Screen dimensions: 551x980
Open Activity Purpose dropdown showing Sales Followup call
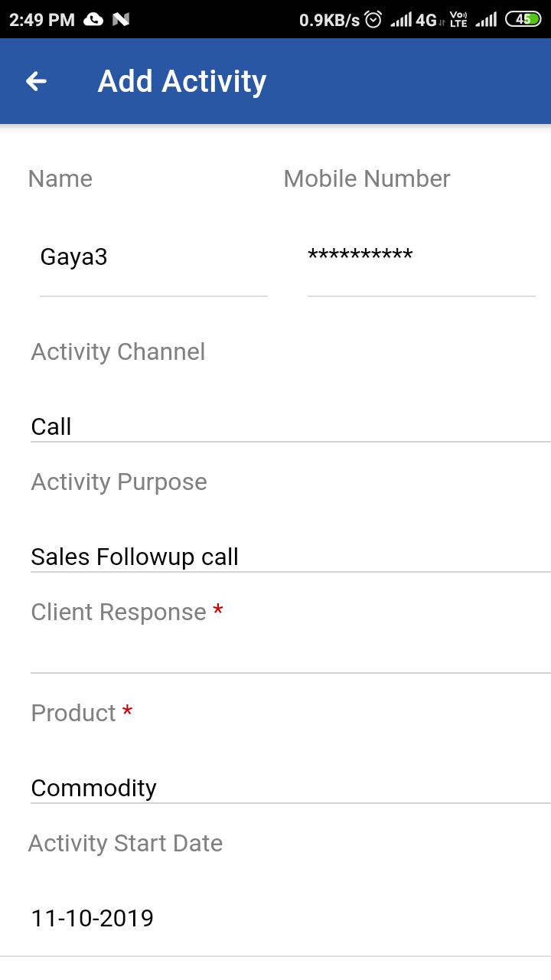tap(291, 556)
